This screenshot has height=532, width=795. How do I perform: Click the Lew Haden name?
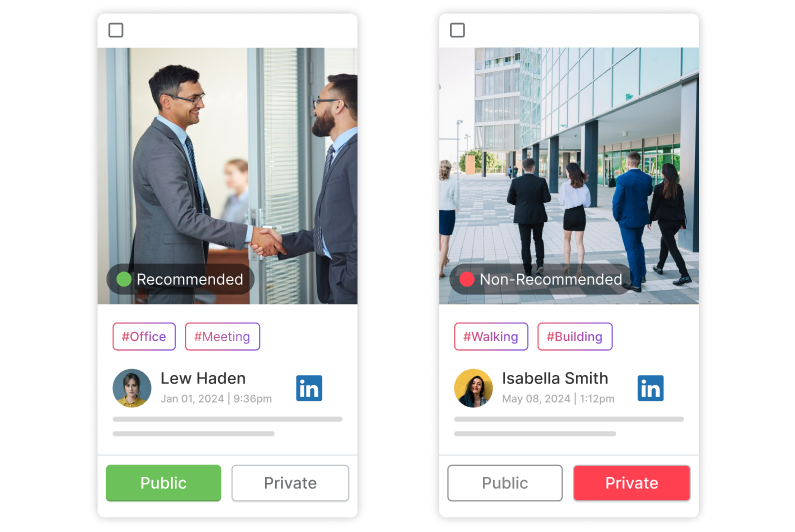click(203, 378)
